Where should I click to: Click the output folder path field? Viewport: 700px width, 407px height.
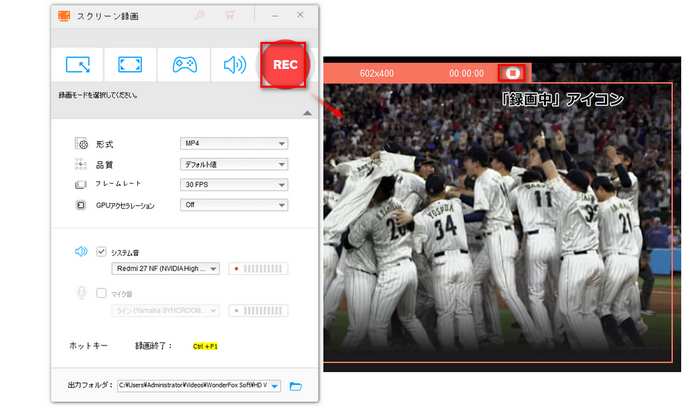(x=198, y=385)
